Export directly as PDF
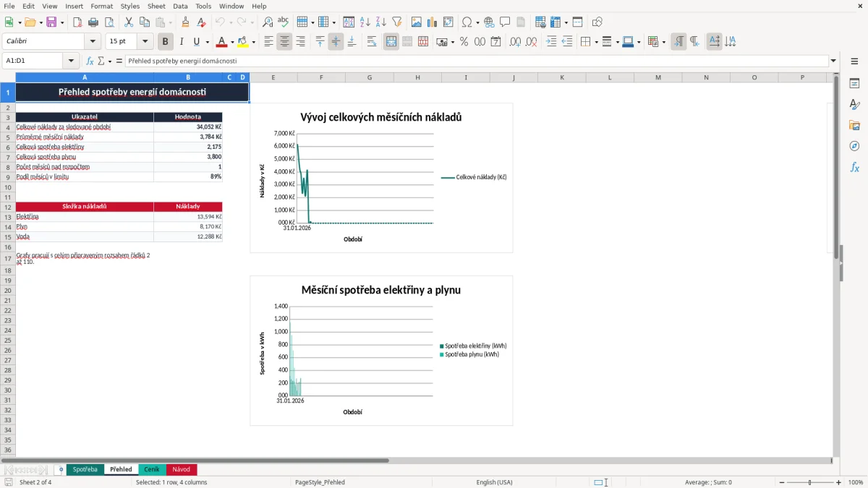This screenshot has height=488, width=868. tap(77, 22)
